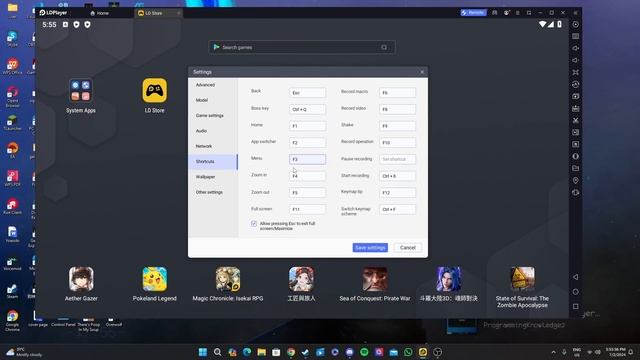The height and width of the screenshot is (360, 640).
Task: Open the location pin tool
Action: pos(576,180)
